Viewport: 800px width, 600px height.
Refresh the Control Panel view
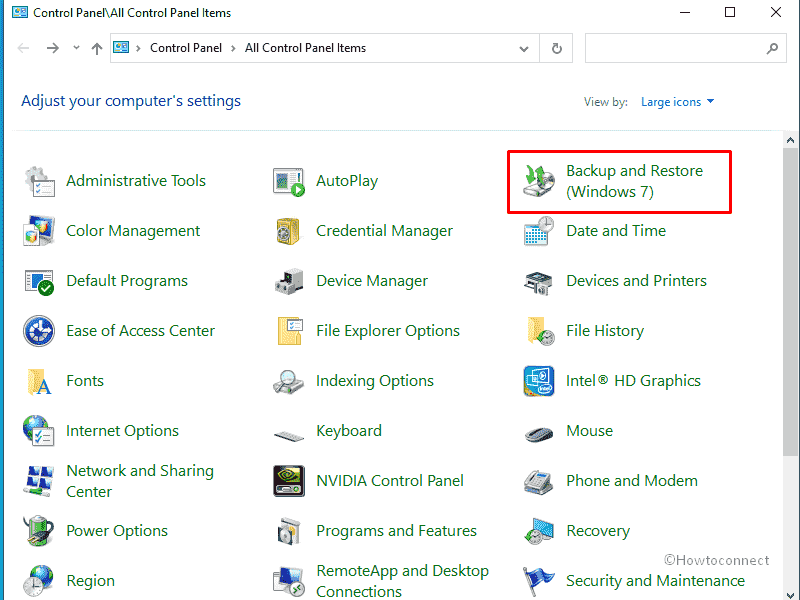tap(557, 48)
